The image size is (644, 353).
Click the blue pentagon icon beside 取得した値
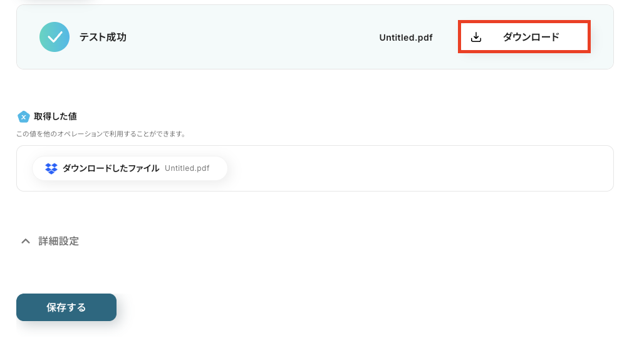[x=23, y=116]
